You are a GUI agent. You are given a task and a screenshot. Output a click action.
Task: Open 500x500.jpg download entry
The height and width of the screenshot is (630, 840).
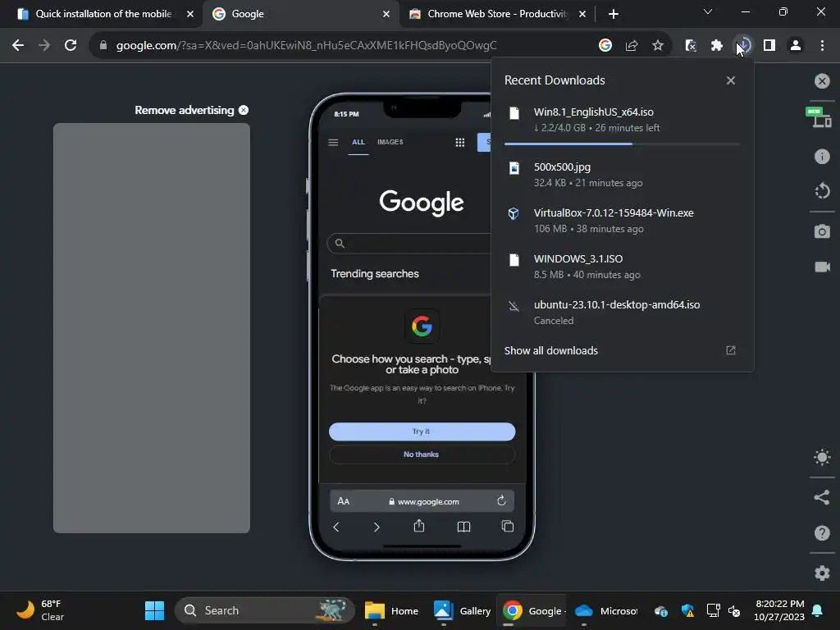coord(623,175)
